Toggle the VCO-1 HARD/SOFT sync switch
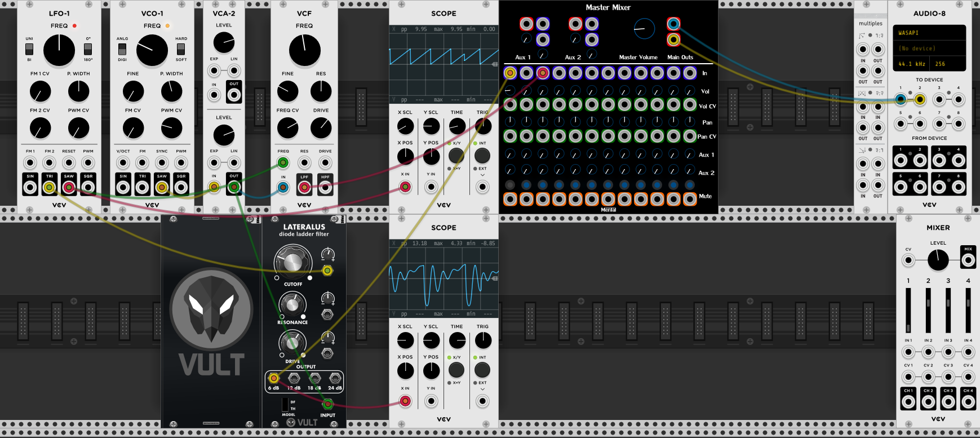This screenshot has width=980, height=438. 181,49
